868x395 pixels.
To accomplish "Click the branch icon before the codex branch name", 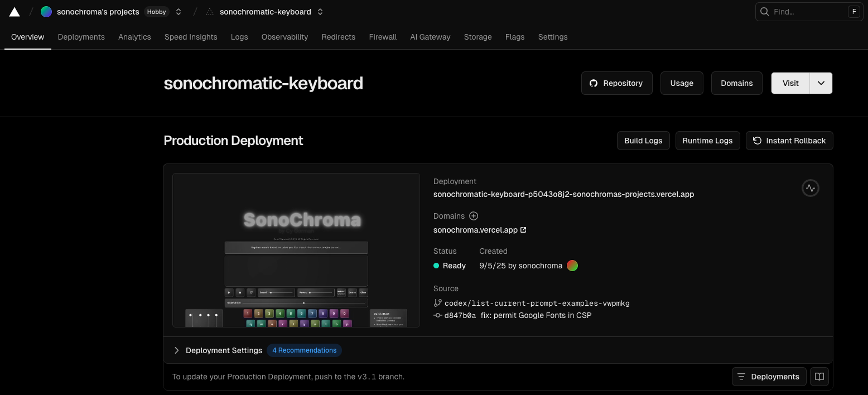I will click(437, 303).
